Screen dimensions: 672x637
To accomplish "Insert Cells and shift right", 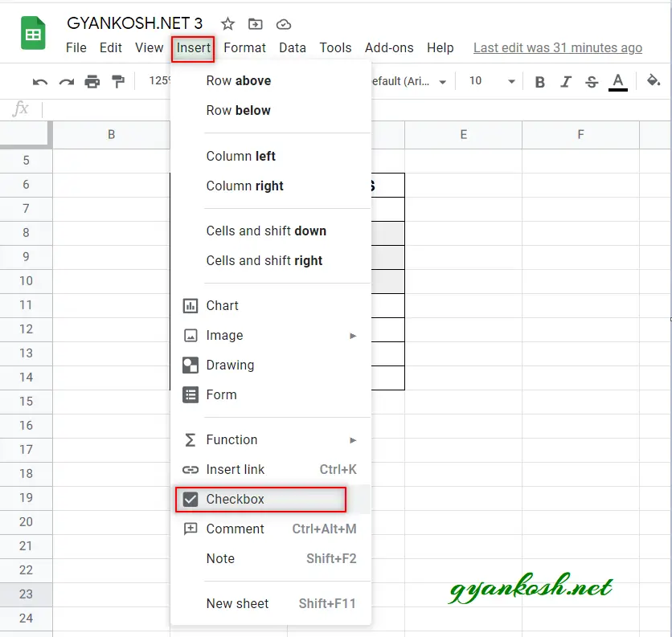I will [x=270, y=260].
